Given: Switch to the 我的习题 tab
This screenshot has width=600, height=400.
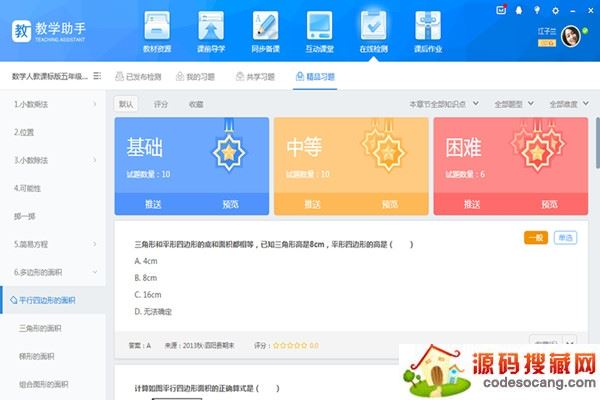Looking at the screenshot, I should [x=195, y=77].
